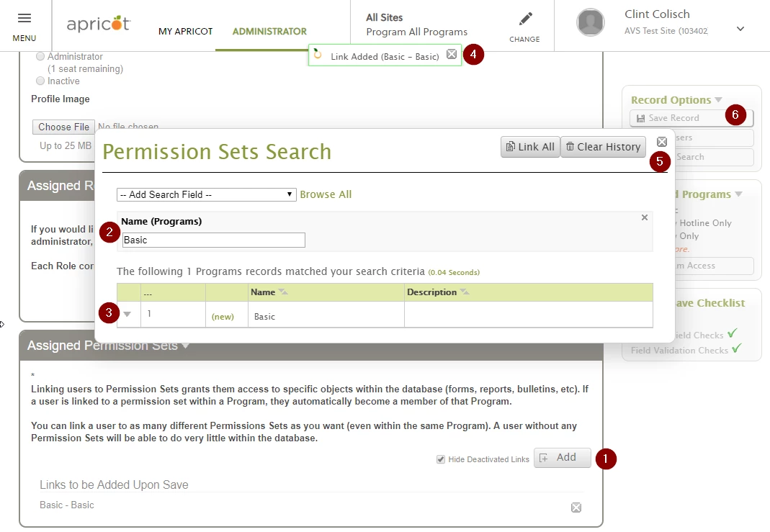
Task: Click Add button for permission sets
Action: [x=563, y=457]
